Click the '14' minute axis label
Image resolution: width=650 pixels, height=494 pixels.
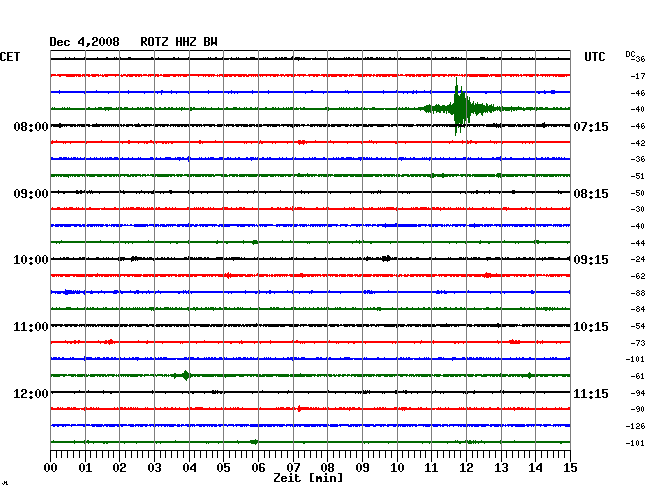[x=535, y=467]
